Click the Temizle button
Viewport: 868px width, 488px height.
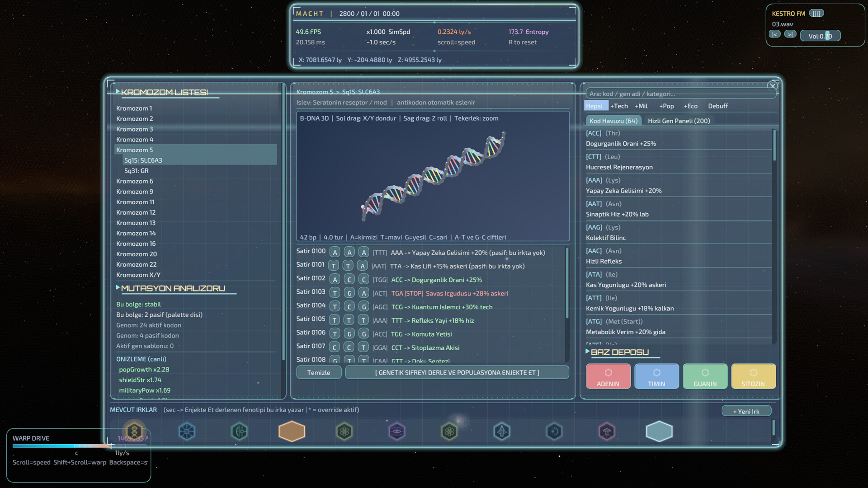(x=319, y=373)
